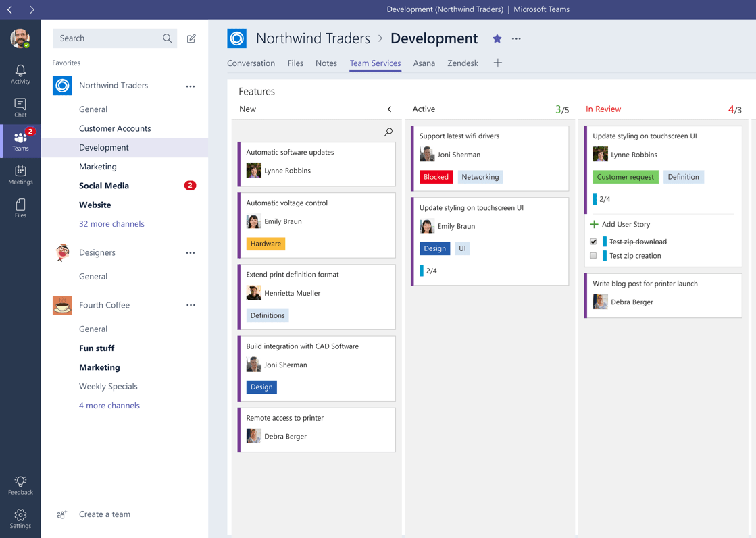Click the plus icon to add a tab
Image resolution: width=756 pixels, height=538 pixels.
coord(497,63)
